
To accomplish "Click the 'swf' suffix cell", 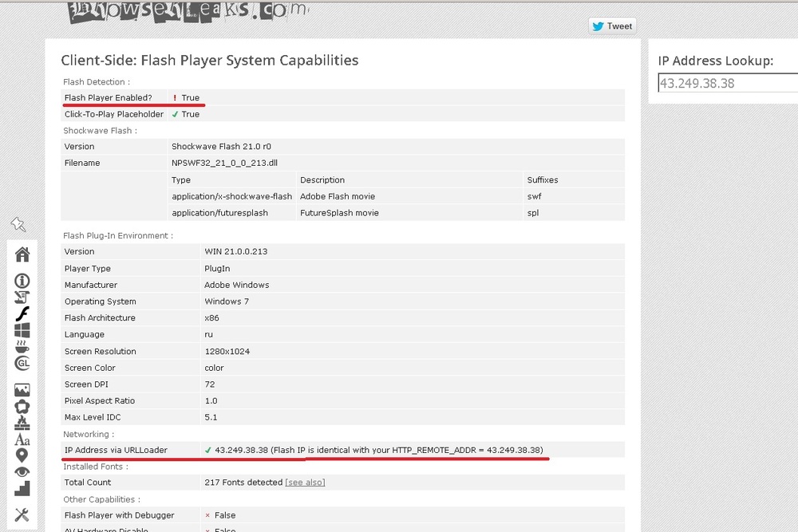I will (535, 196).
